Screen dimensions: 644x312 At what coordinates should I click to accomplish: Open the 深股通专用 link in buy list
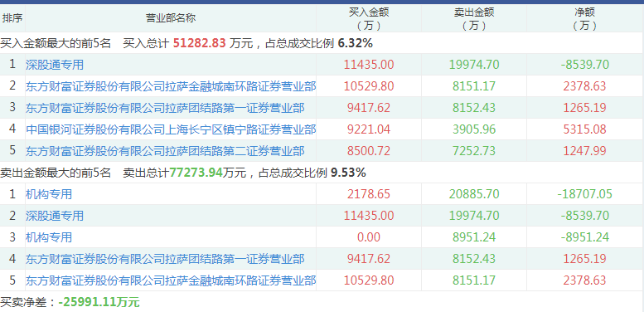tap(55, 65)
